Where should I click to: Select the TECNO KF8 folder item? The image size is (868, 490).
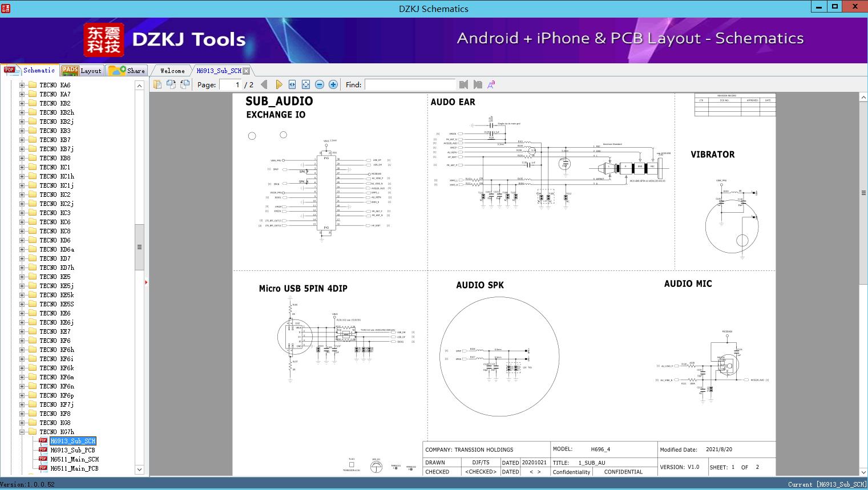(x=55, y=414)
